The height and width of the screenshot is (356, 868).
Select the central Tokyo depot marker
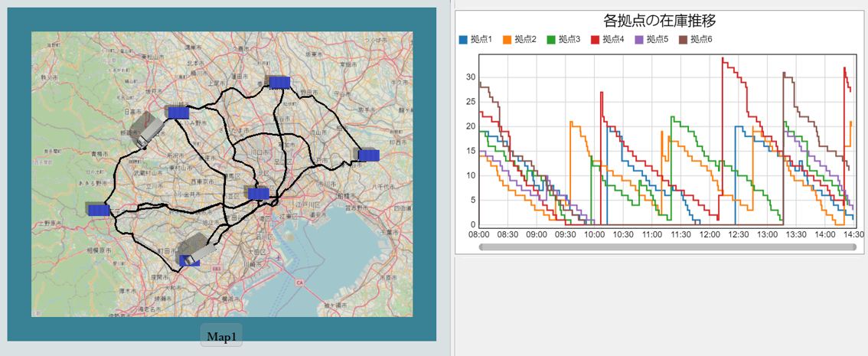pyautogui.click(x=258, y=193)
